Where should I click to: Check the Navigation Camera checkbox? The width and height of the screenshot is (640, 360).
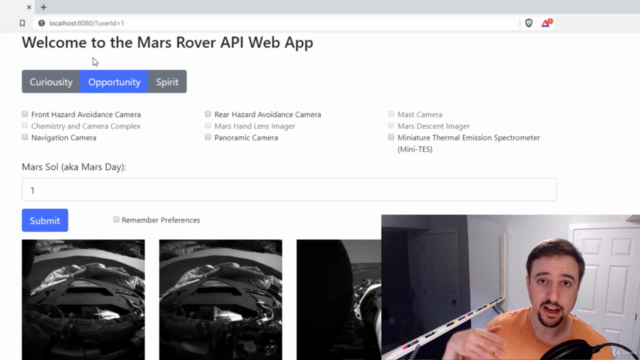coord(25,137)
